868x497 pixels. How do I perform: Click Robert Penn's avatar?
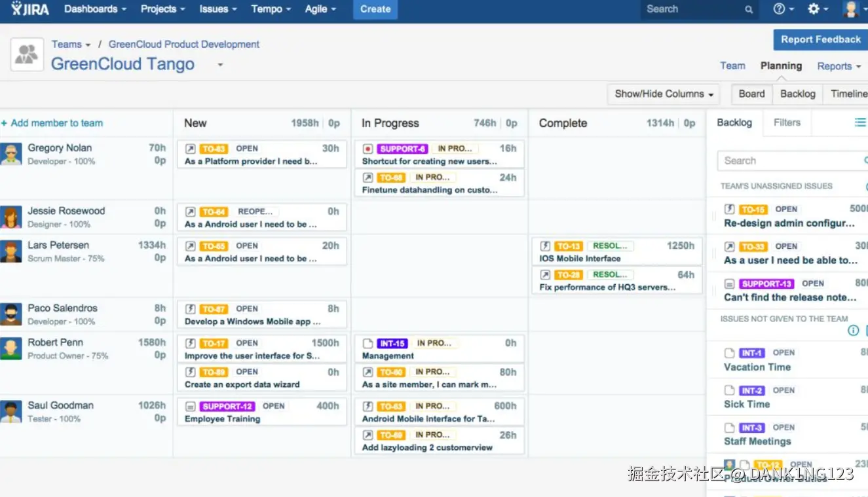coord(10,348)
